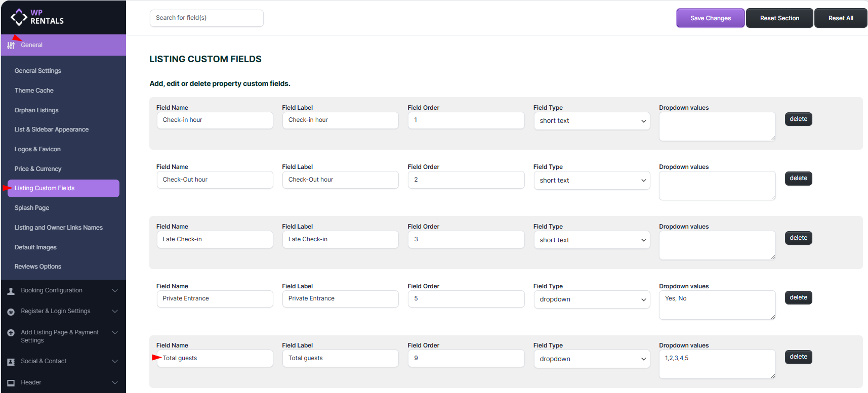Click the Header section icon
The image size is (868, 393).
11,383
